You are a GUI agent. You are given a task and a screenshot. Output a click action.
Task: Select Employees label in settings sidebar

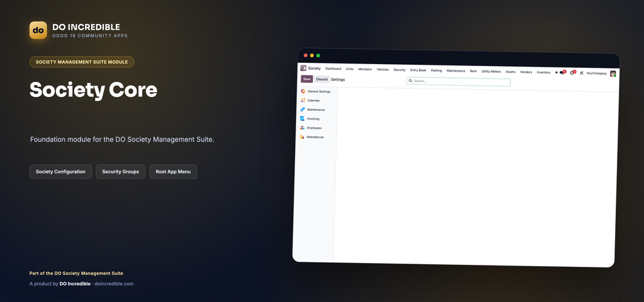click(314, 128)
